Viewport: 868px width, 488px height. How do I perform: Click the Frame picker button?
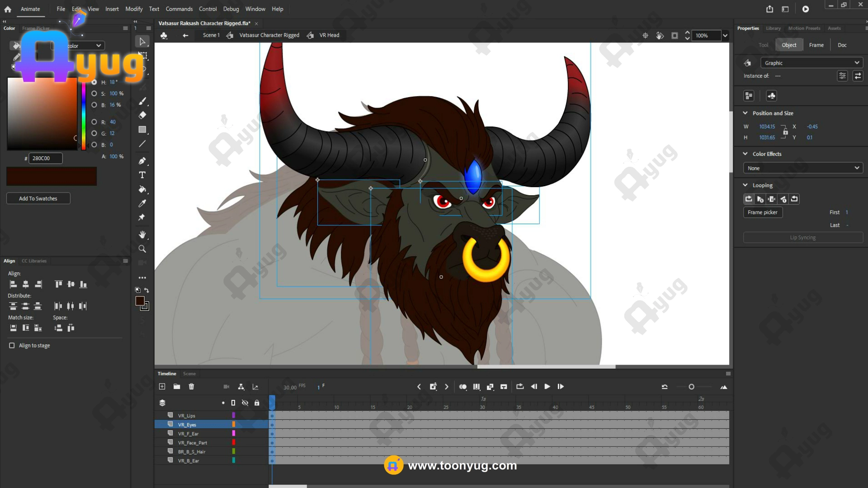pos(762,212)
